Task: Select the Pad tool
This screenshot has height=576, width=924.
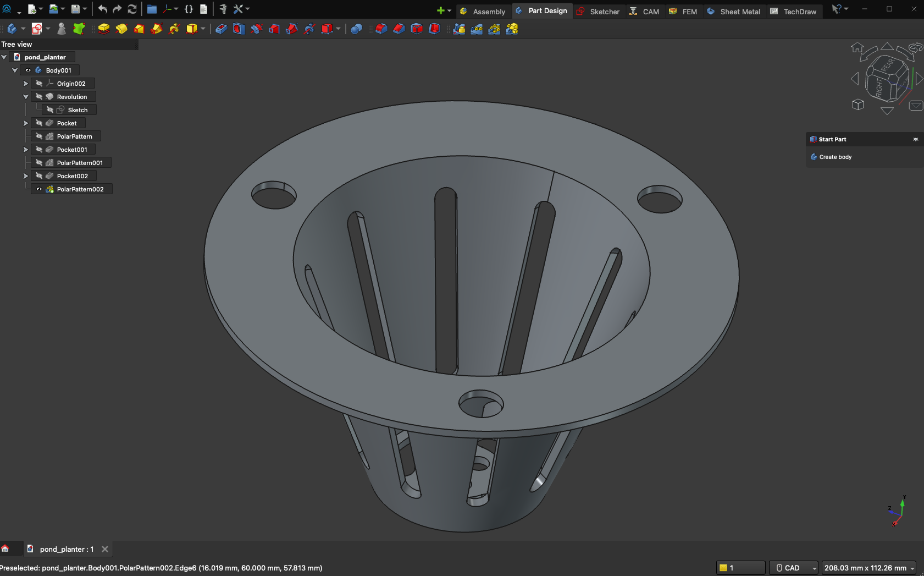Action: (x=104, y=29)
